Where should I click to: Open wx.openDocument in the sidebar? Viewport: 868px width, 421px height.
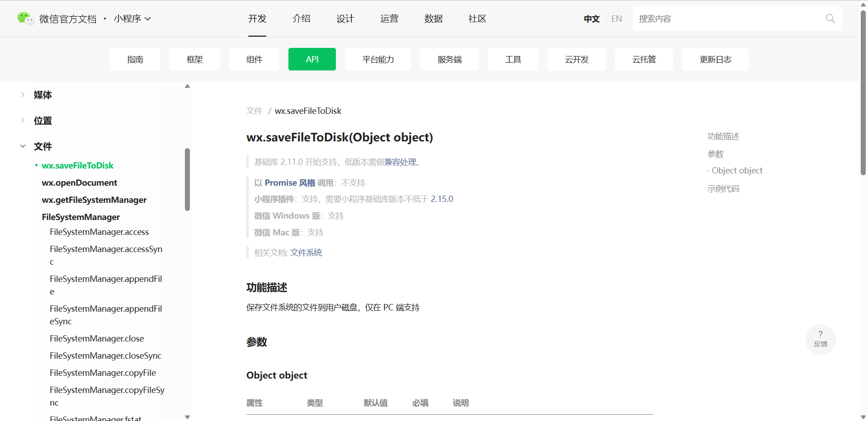pos(80,182)
